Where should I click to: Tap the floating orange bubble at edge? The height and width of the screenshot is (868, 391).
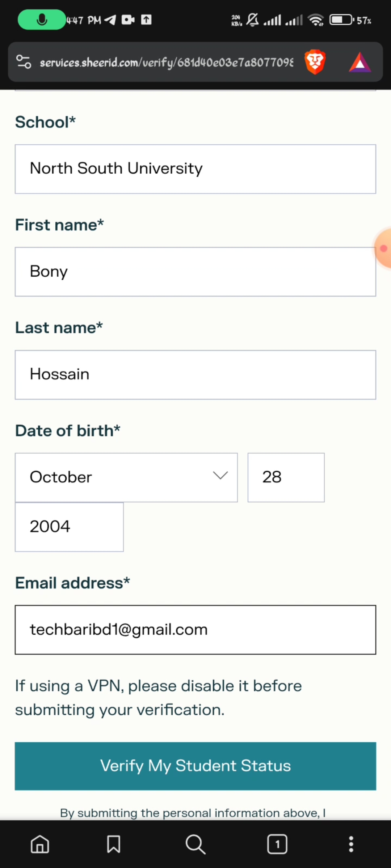tap(383, 248)
